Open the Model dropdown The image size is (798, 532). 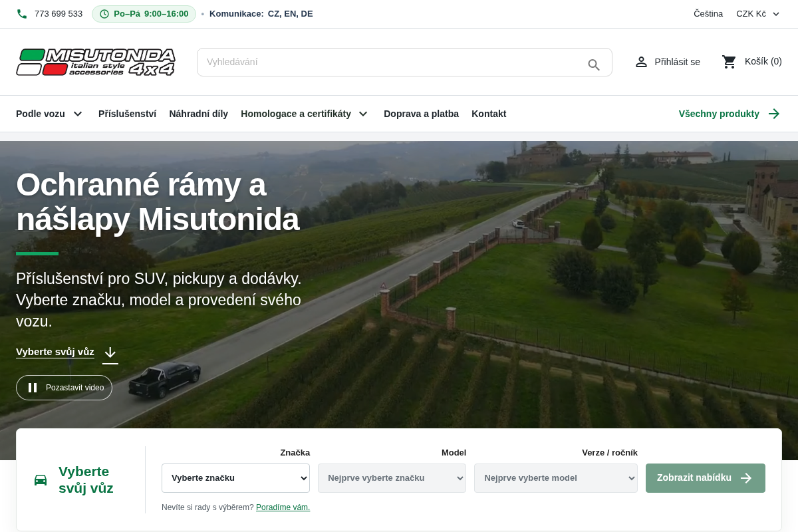pos(392,478)
